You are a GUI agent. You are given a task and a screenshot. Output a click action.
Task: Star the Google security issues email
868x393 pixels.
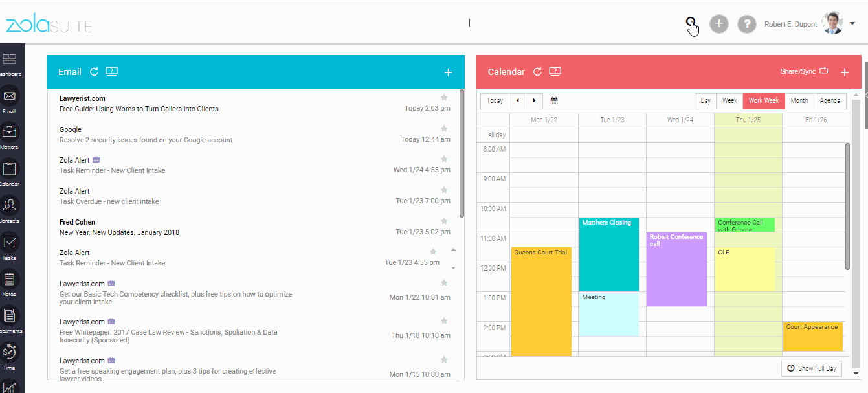coord(444,128)
